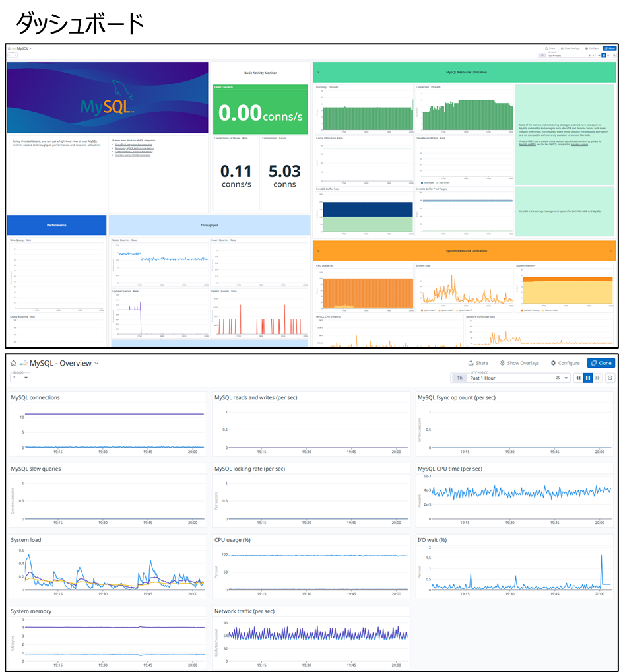Star the top MySQL dashboard
This screenshot has height=672, width=619.
pyautogui.click(x=9, y=48)
